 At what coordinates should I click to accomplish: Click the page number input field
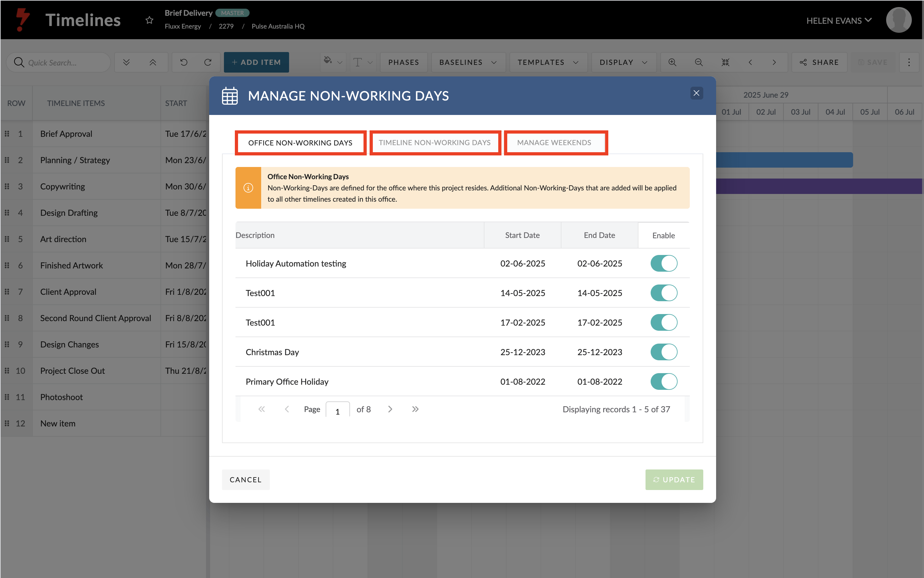[338, 410]
